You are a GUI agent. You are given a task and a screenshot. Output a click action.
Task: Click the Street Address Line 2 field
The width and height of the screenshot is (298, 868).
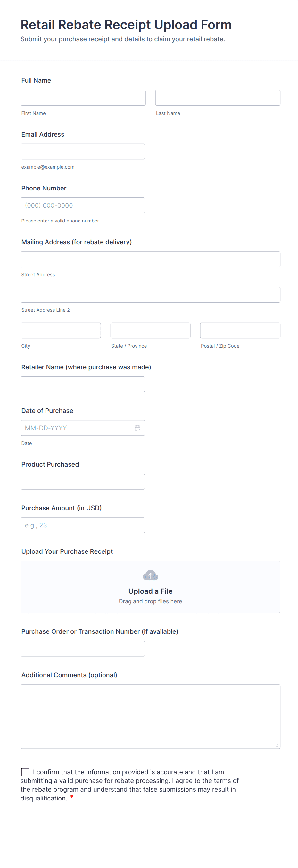click(x=150, y=295)
